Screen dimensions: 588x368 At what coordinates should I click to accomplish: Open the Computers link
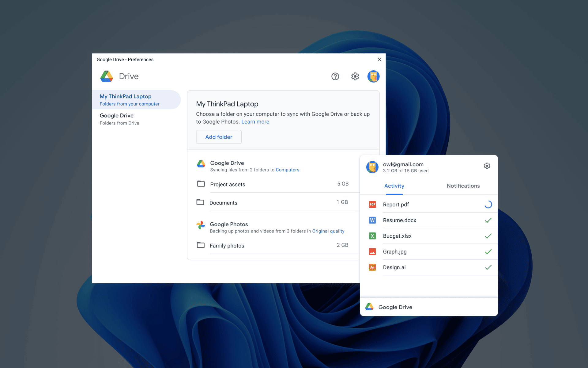(287, 170)
